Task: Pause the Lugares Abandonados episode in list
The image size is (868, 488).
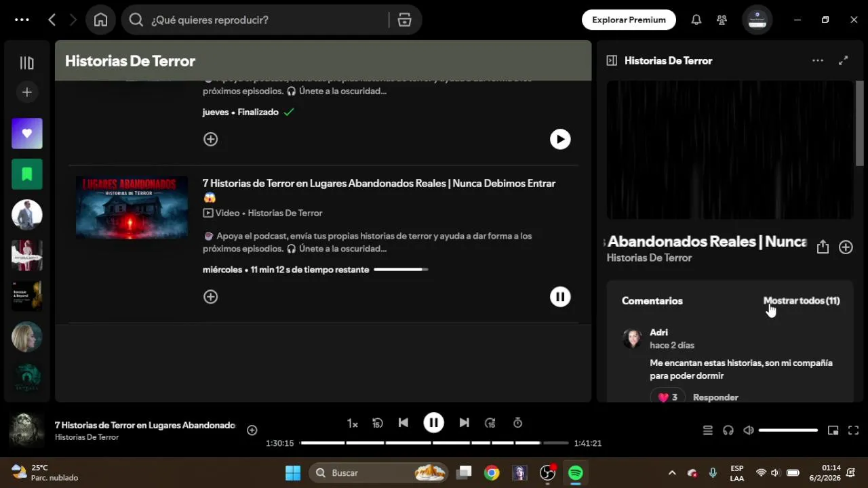Action: [560, 296]
